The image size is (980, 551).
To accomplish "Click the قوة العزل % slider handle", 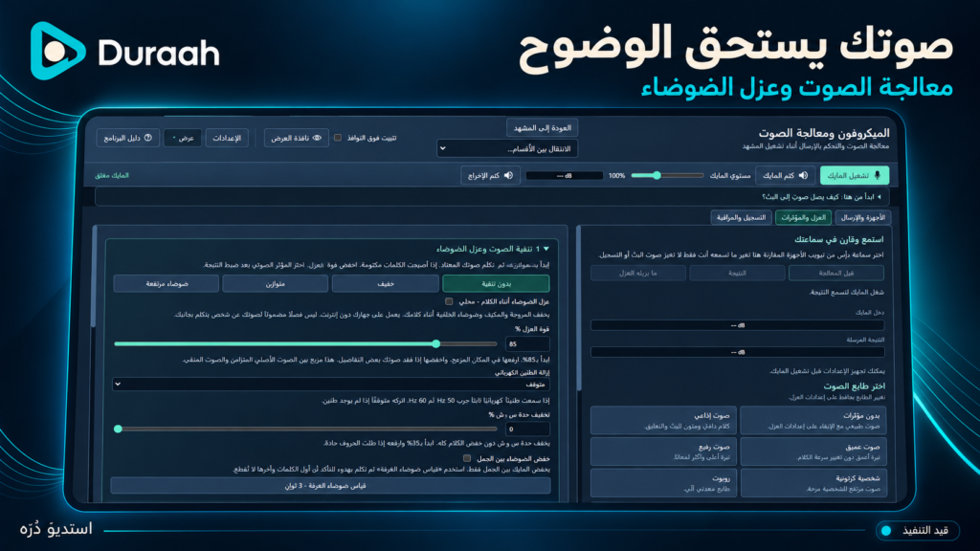I will coord(435,343).
